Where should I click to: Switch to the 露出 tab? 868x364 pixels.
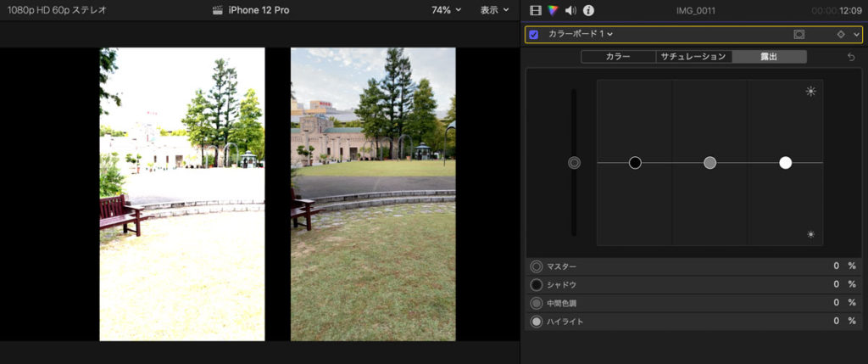click(x=769, y=57)
